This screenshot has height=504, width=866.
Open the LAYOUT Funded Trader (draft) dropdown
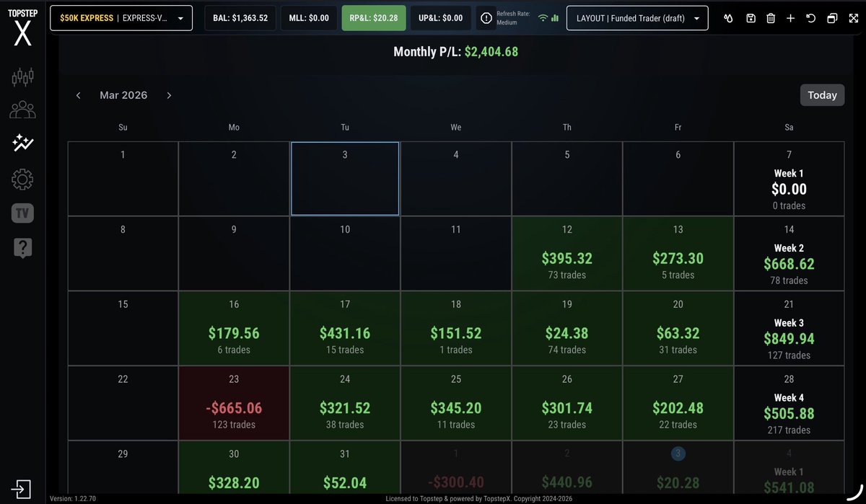pyautogui.click(x=638, y=18)
